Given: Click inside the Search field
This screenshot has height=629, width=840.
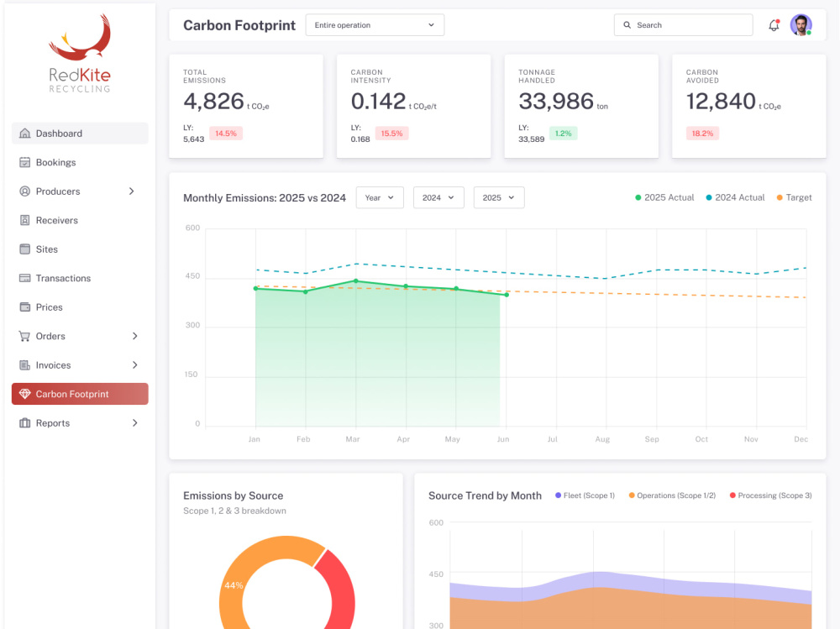Looking at the screenshot, I should [683, 25].
